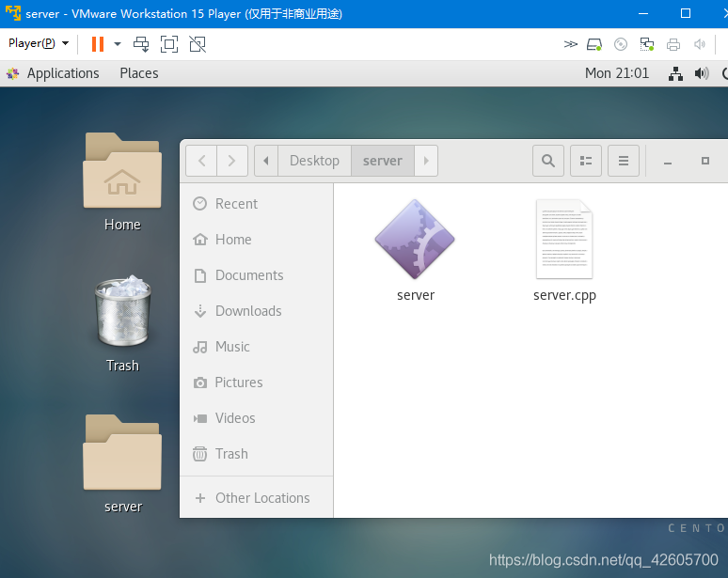Open the Player(P) menu
The image size is (728, 578).
point(39,43)
